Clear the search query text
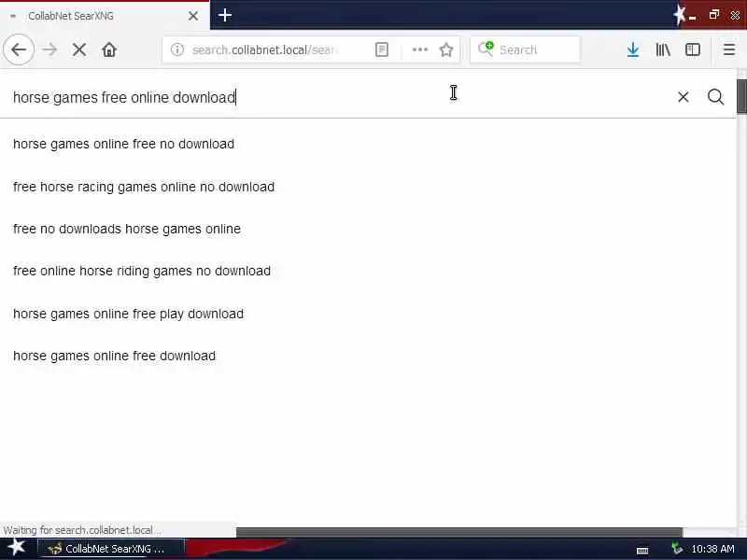 [684, 97]
